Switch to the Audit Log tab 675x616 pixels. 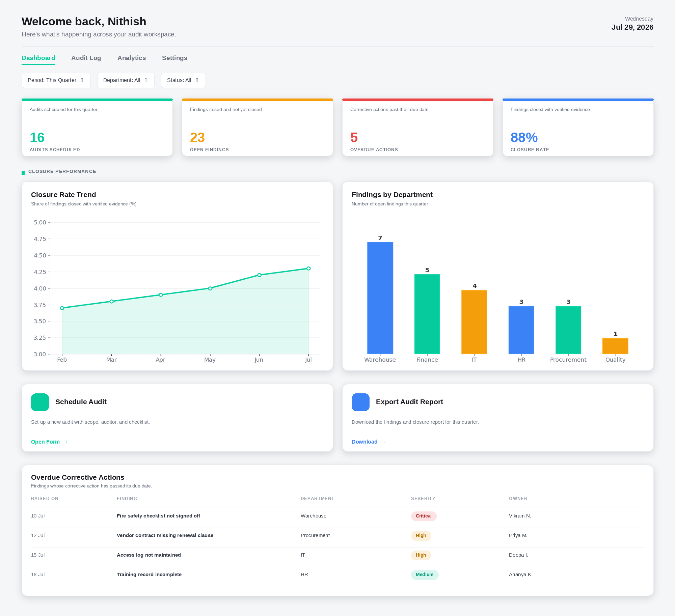point(86,58)
